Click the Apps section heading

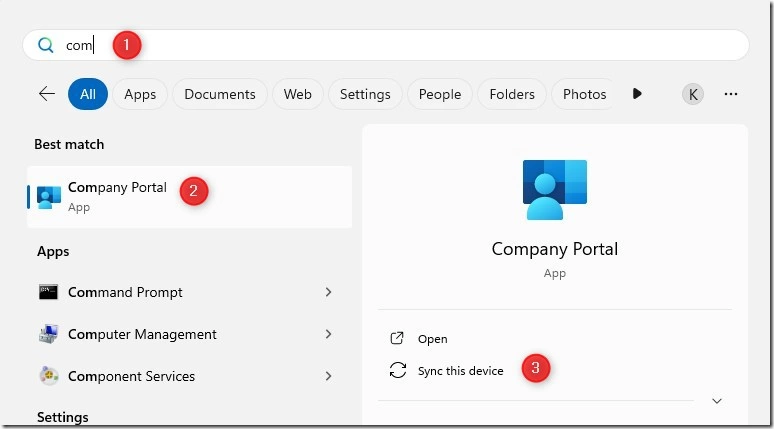pos(53,252)
